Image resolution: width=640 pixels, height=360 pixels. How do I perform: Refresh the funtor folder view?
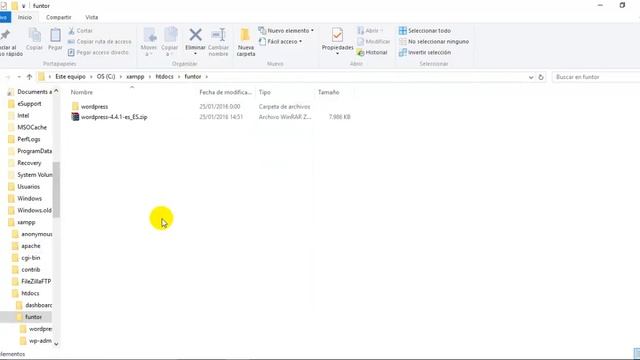pos(541,77)
